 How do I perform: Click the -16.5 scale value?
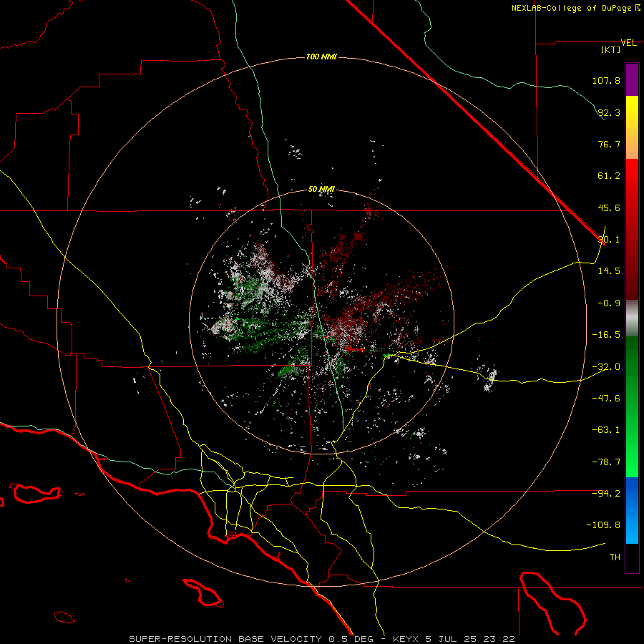(x=606, y=335)
